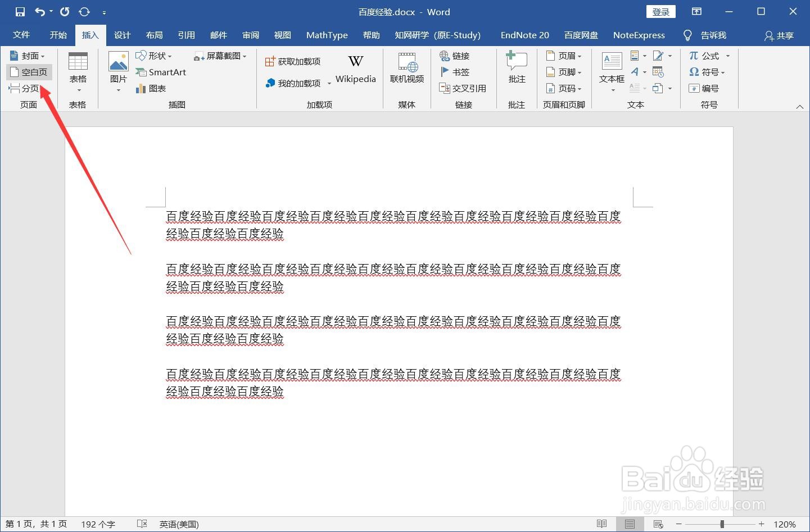
Task: Switch to the 设计 ribbon tab
Action: click(122, 35)
